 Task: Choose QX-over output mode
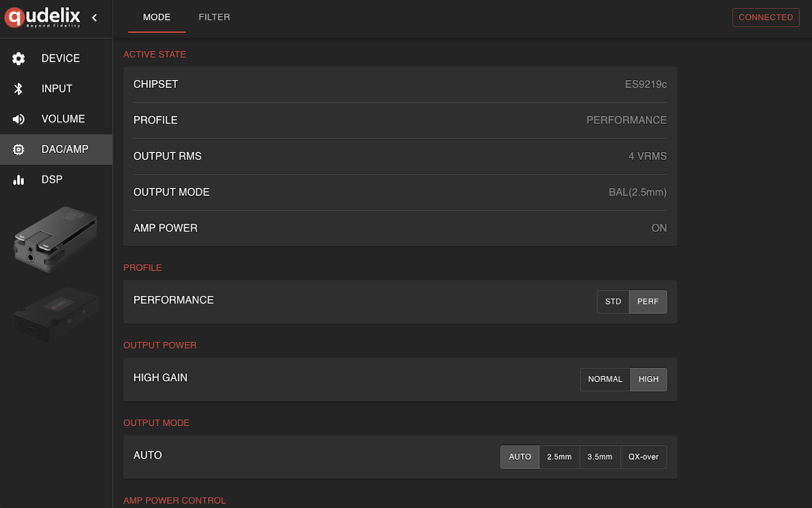(x=643, y=457)
